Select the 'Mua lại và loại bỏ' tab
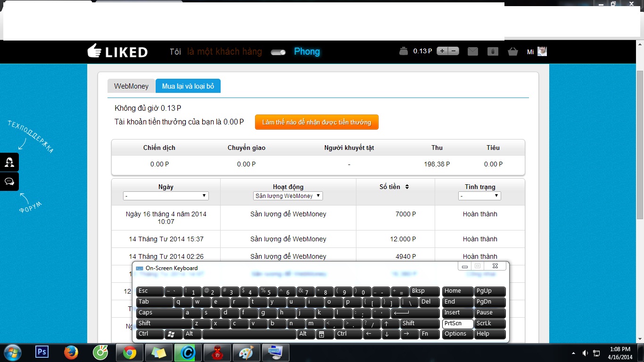This screenshot has width=644, height=362. (x=188, y=86)
